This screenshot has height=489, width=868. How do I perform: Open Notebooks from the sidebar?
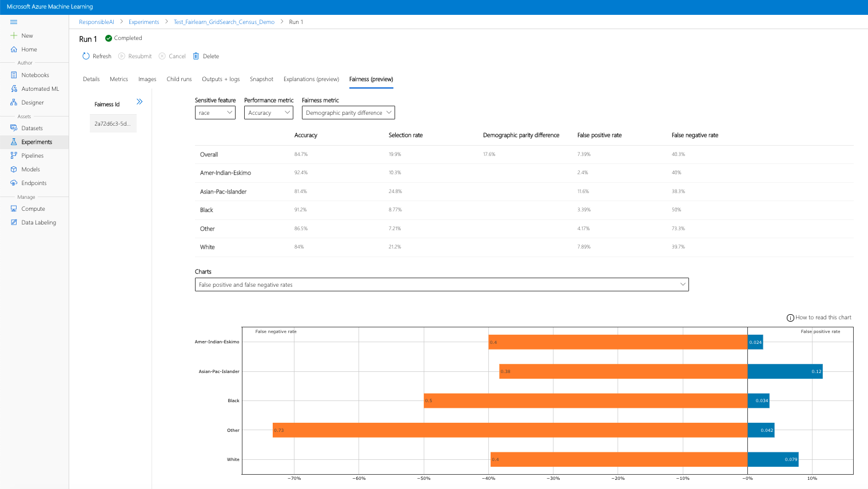(x=34, y=75)
